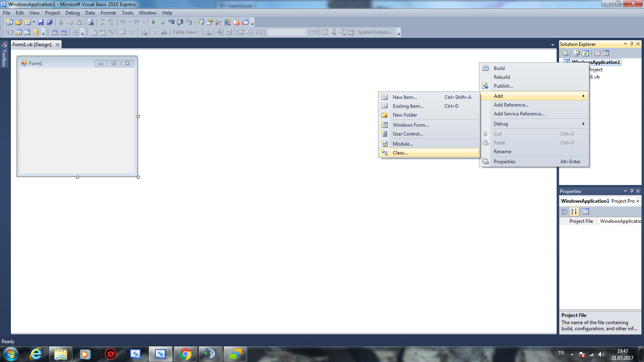Open the Format menu
Viewport: 644px width, 362px height.
(x=108, y=13)
